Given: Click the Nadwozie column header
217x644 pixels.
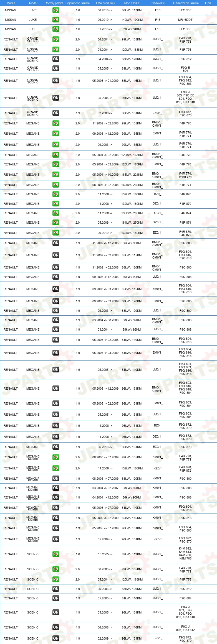Looking at the screenshot, I should pyautogui.click(x=158, y=3).
